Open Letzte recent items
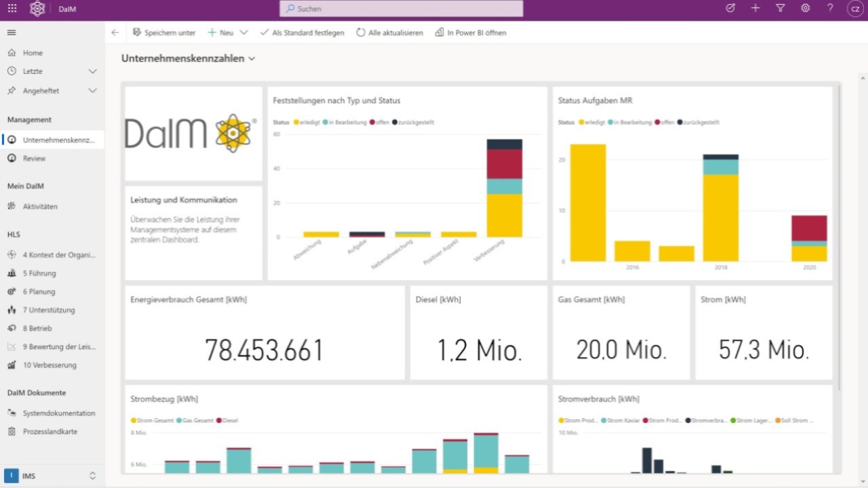The width and height of the screenshot is (868, 488). click(52, 71)
